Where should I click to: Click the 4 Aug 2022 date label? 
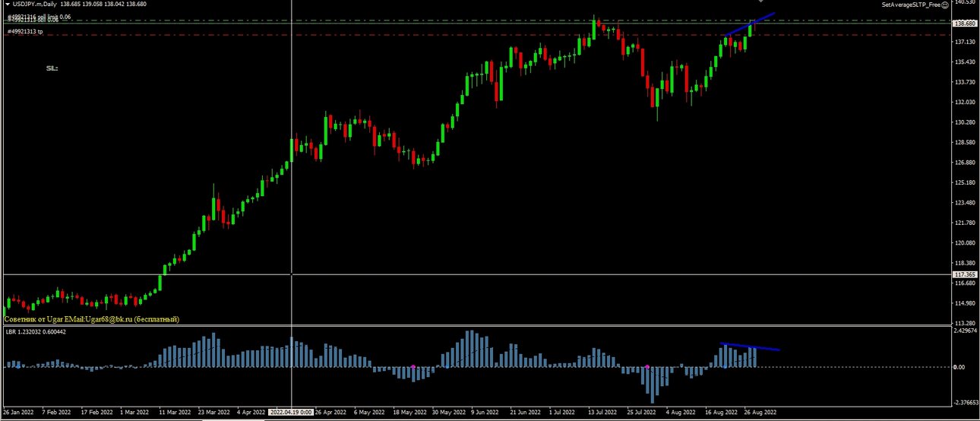(681, 413)
